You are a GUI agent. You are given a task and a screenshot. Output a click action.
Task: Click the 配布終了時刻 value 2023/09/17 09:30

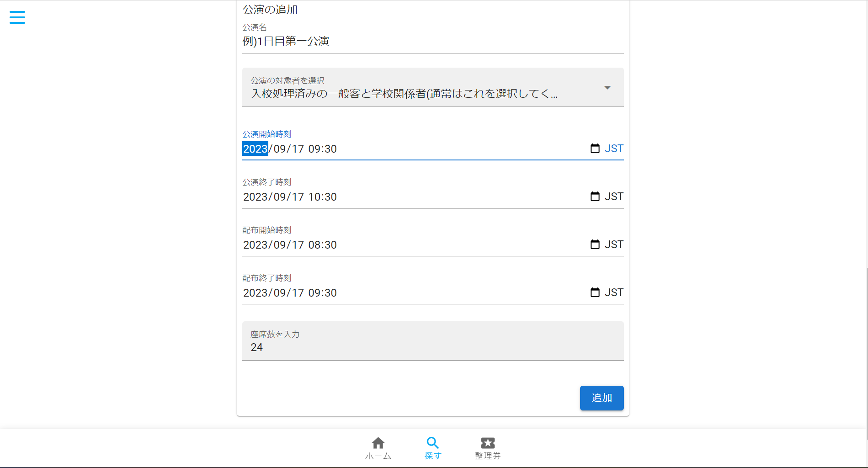tap(290, 293)
